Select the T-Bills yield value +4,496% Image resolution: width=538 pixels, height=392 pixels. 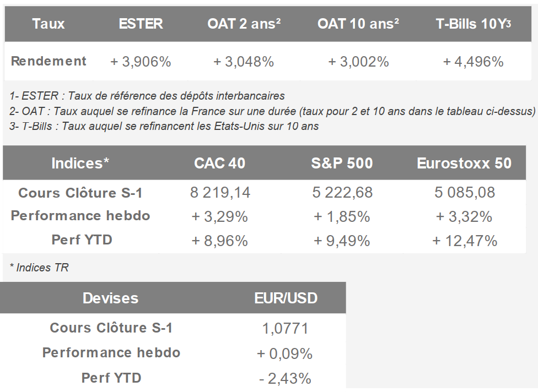[474, 62]
